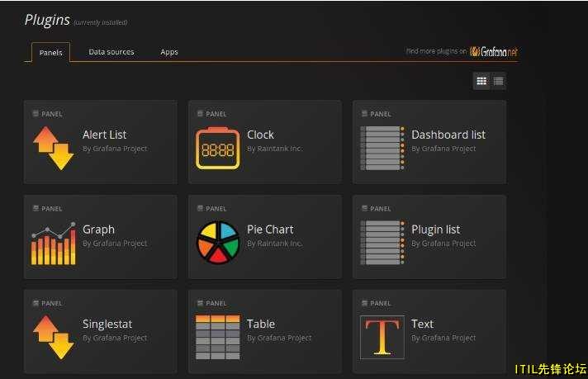Click the Table plugin grid icon
Viewport: 588px width, 379px height.
(x=217, y=338)
